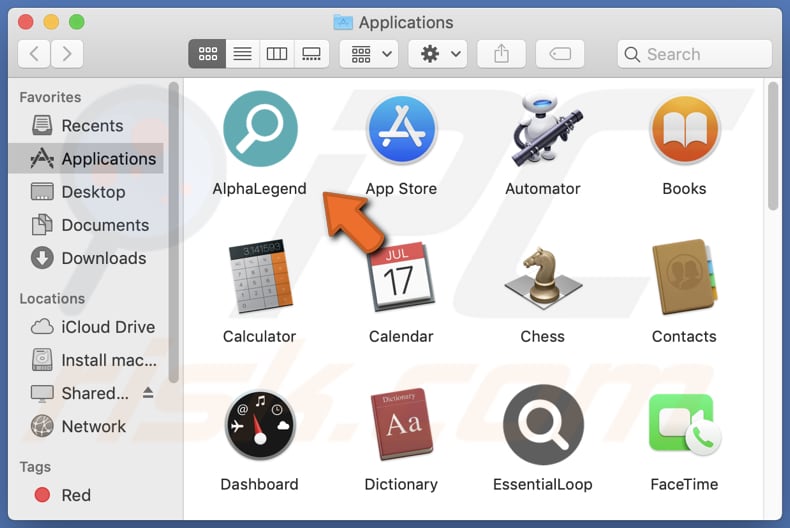Image resolution: width=790 pixels, height=528 pixels.
Task: Click the FaceTime app icon
Action: 684,426
